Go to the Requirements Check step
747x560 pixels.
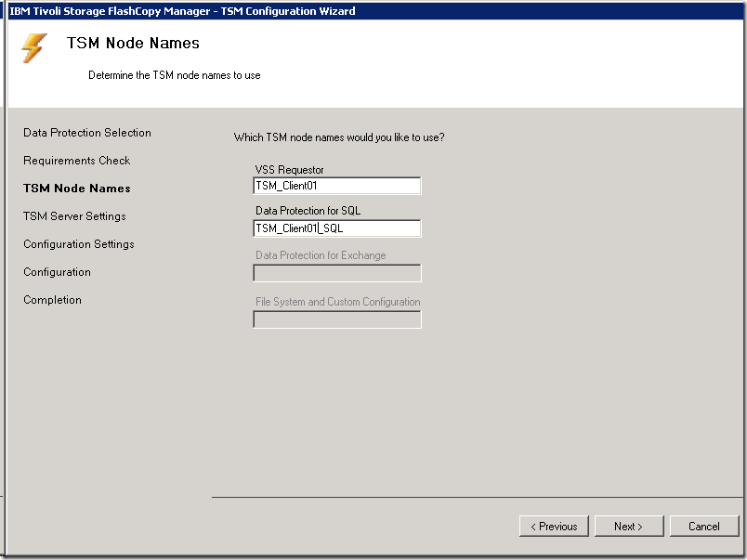point(77,161)
